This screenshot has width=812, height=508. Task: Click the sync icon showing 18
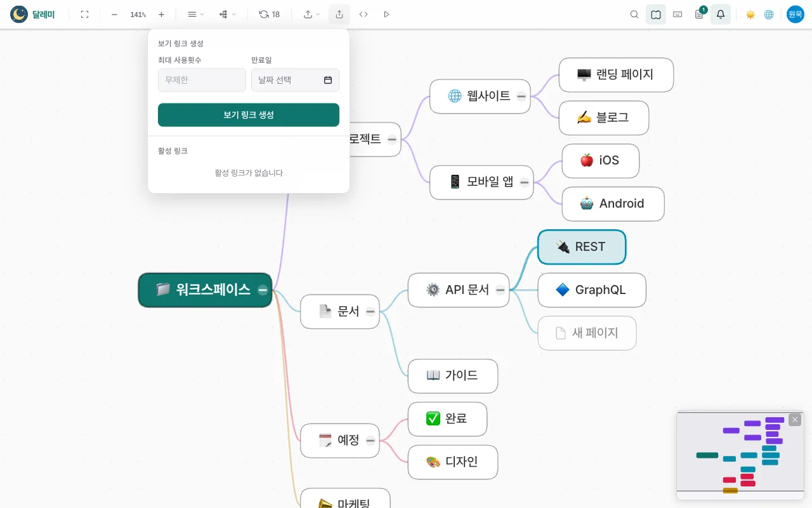269,14
